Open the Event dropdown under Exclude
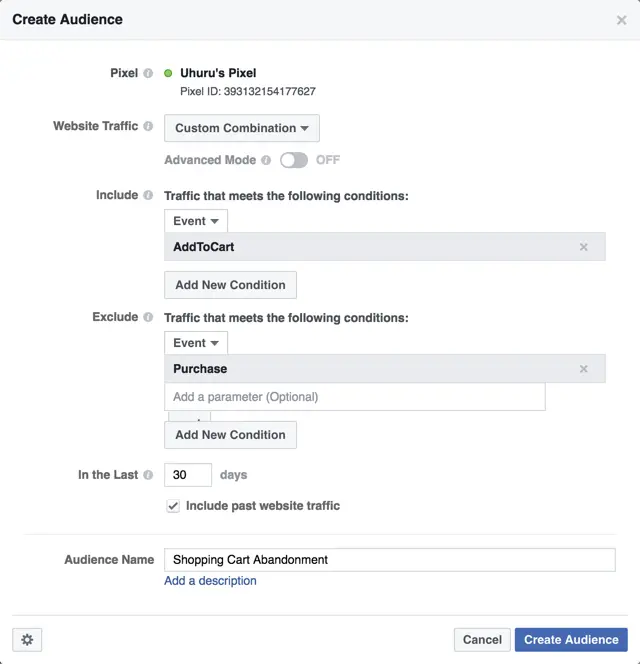The width and height of the screenshot is (640, 664). click(x=196, y=343)
